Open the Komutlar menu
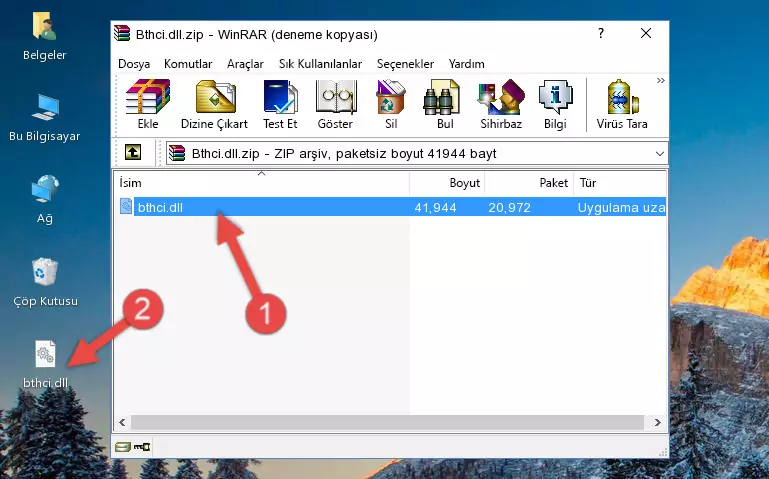The width and height of the screenshot is (769, 479). pyautogui.click(x=188, y=64)
